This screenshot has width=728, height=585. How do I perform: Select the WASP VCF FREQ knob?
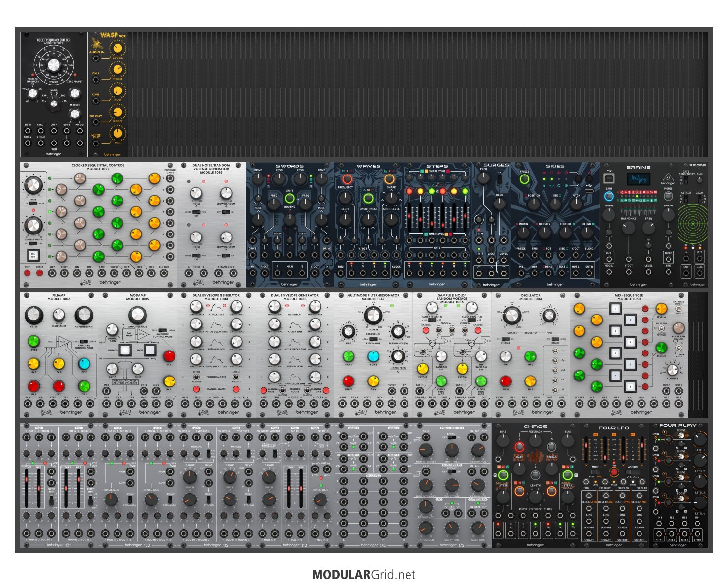(x=117, y=69)
